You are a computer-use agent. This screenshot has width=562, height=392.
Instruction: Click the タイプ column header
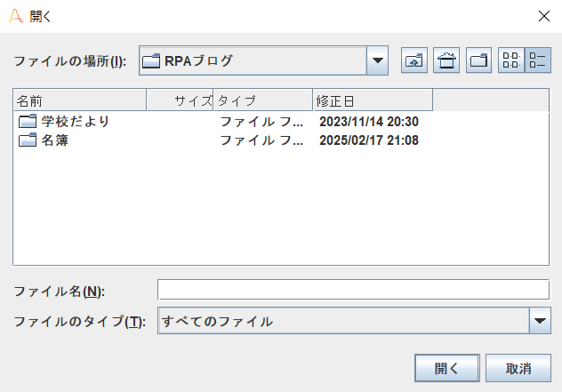coord(262,99)
